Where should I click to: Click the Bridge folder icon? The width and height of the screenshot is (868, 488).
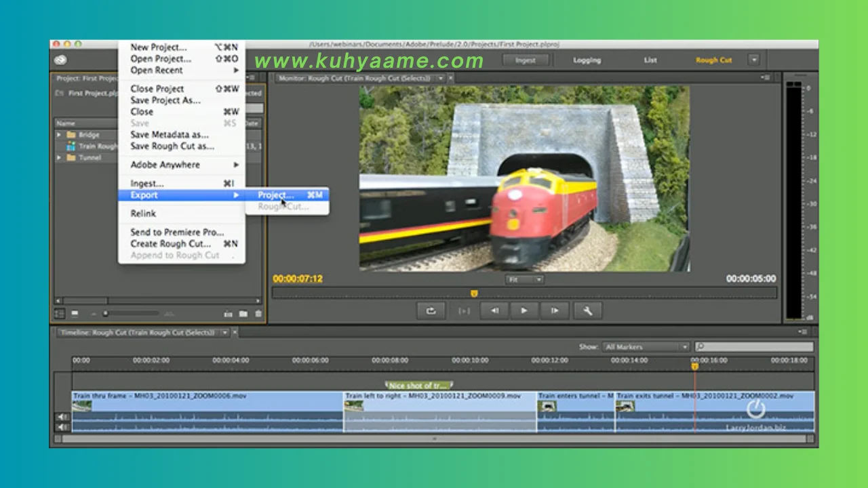(71, 135)
